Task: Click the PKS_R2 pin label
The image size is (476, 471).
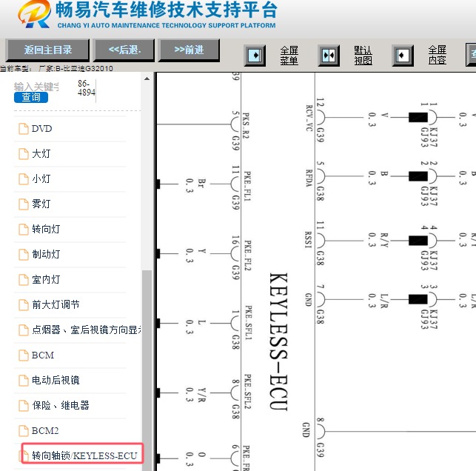Action: [246, 125]
